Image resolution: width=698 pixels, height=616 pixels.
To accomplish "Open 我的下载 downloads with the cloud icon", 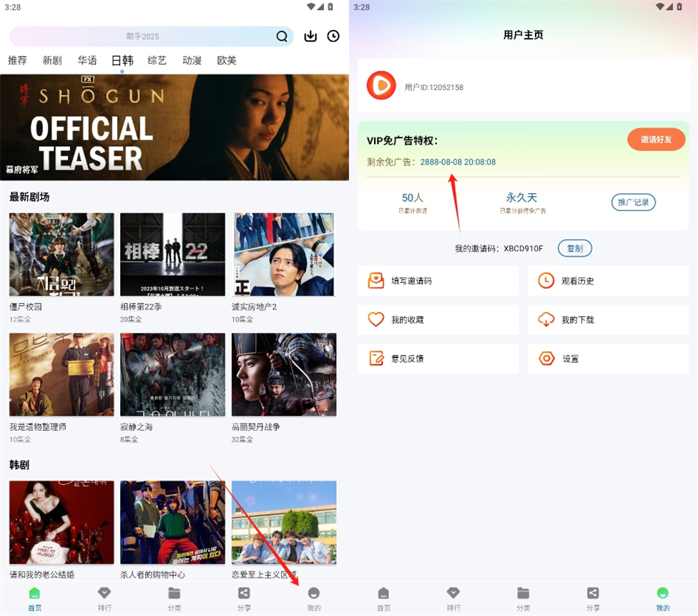I will [609, 320].
